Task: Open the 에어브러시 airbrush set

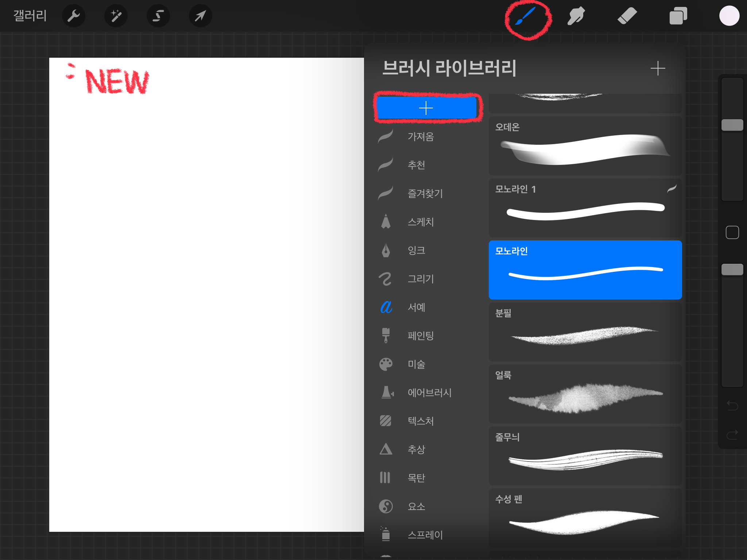Action: [x=429, y=393]
